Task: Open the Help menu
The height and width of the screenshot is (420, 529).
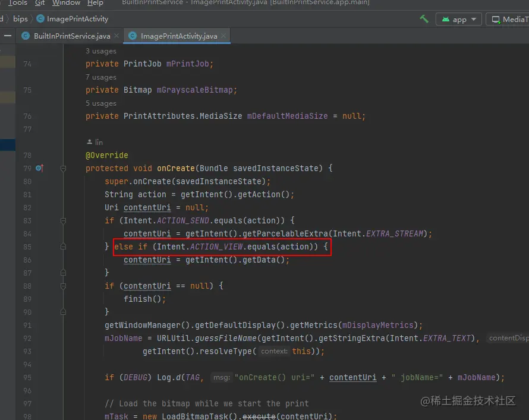Action: coord(95,3)
